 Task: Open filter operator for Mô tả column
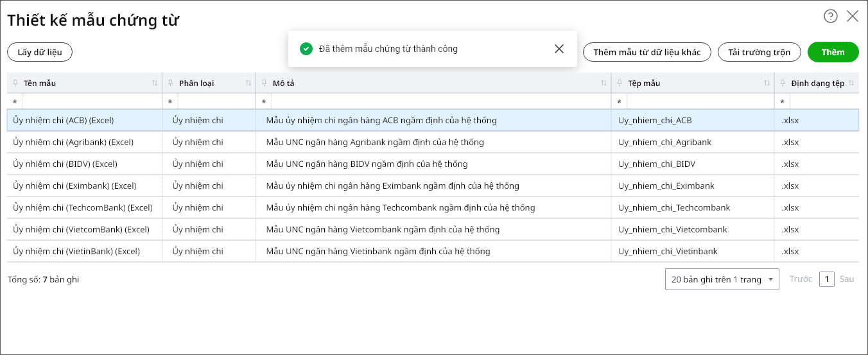tap(264, 102)
